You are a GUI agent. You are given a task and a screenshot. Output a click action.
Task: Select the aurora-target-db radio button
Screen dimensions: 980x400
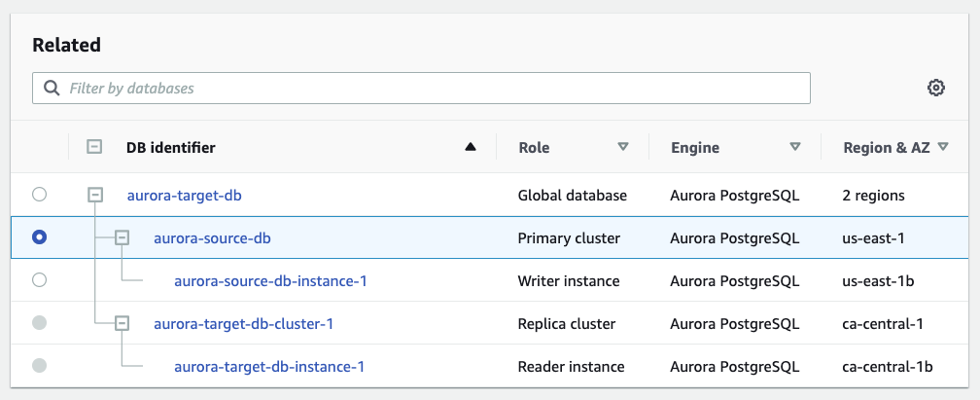(x=39, y=195)
